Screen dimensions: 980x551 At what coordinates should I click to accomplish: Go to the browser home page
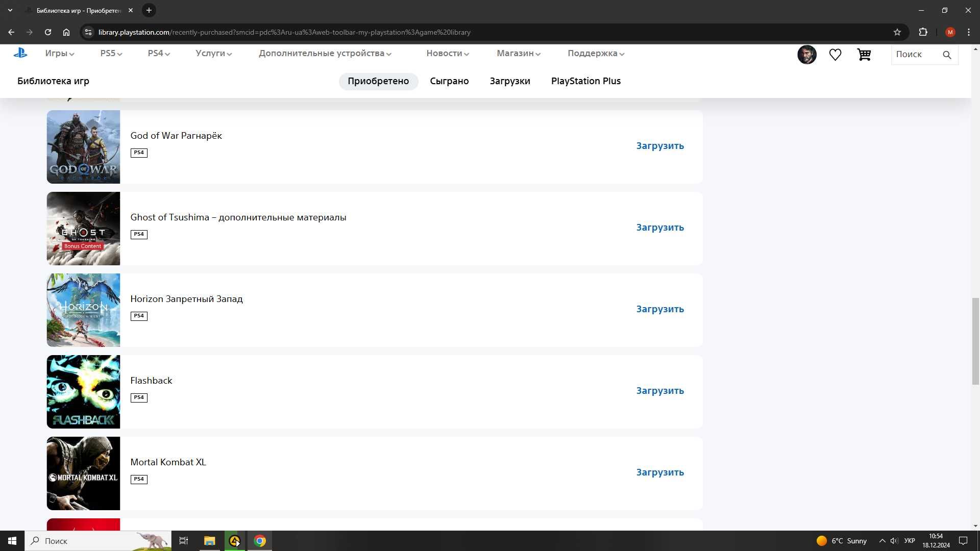(x=66, y=32)
